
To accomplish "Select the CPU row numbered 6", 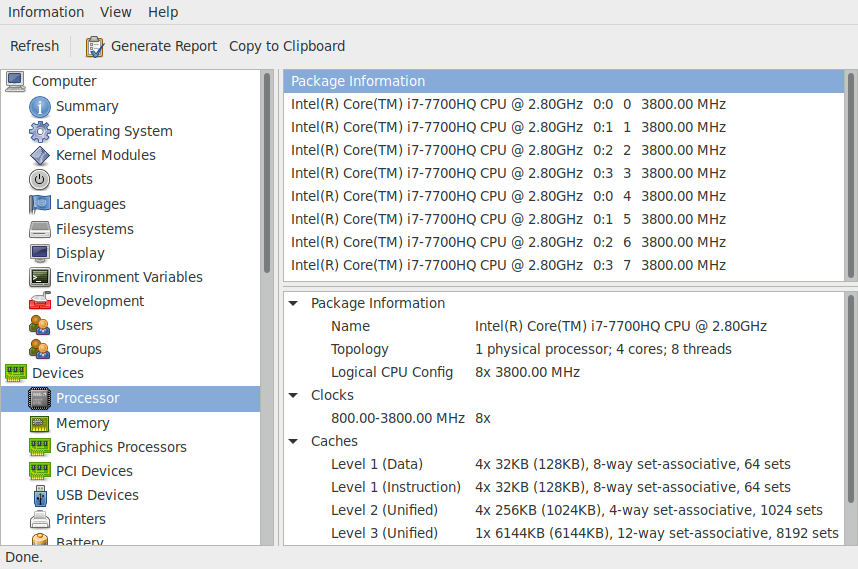I will (x=564, y=242).
